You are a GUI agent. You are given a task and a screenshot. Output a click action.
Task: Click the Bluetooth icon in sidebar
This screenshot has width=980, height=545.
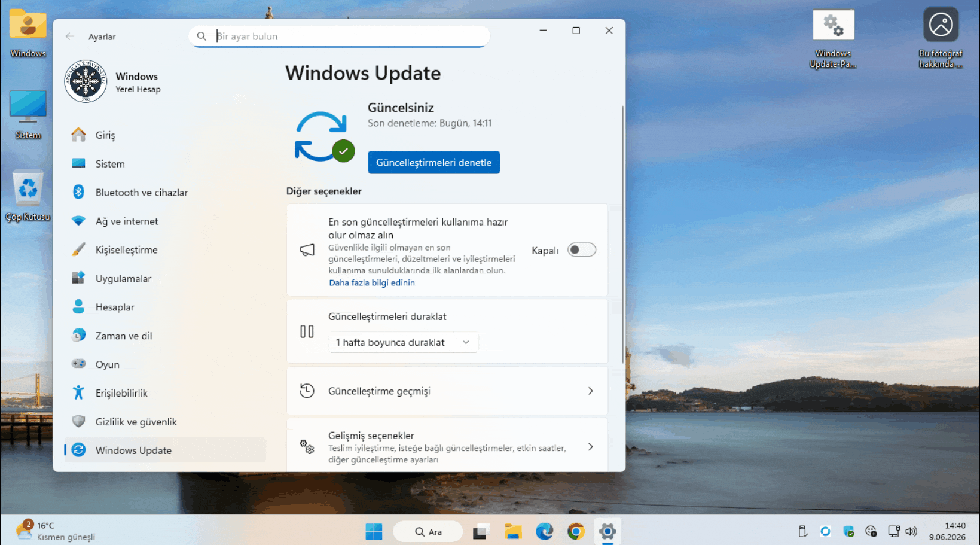click(78, 192)
